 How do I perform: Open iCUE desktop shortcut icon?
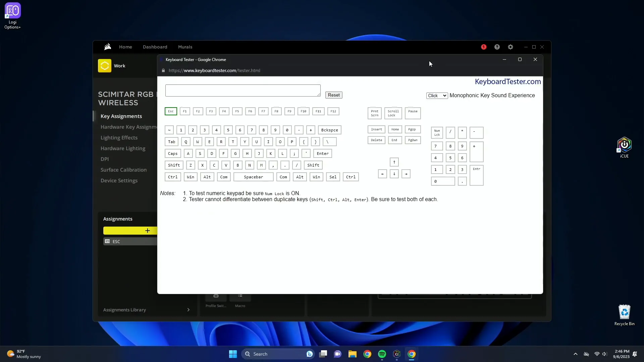pos(624,147)
